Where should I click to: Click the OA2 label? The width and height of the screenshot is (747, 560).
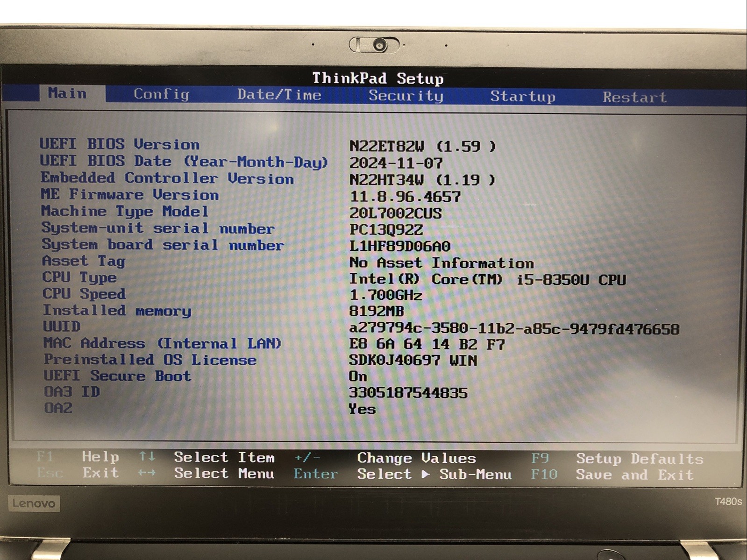pos(58,408)
